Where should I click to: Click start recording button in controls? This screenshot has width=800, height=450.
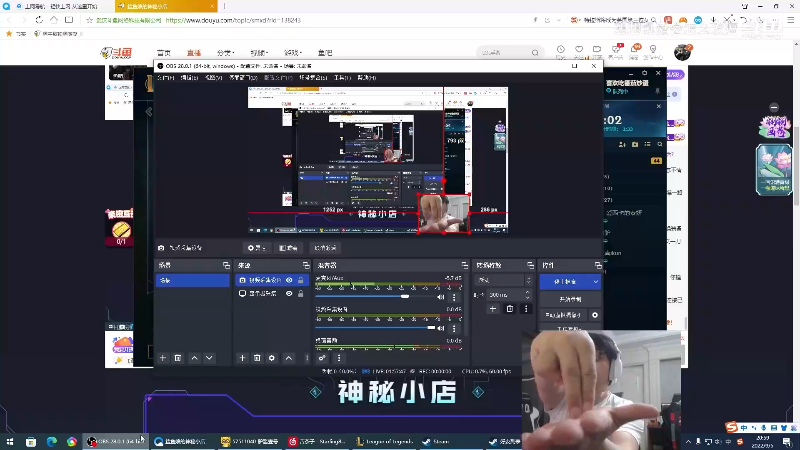570,299
